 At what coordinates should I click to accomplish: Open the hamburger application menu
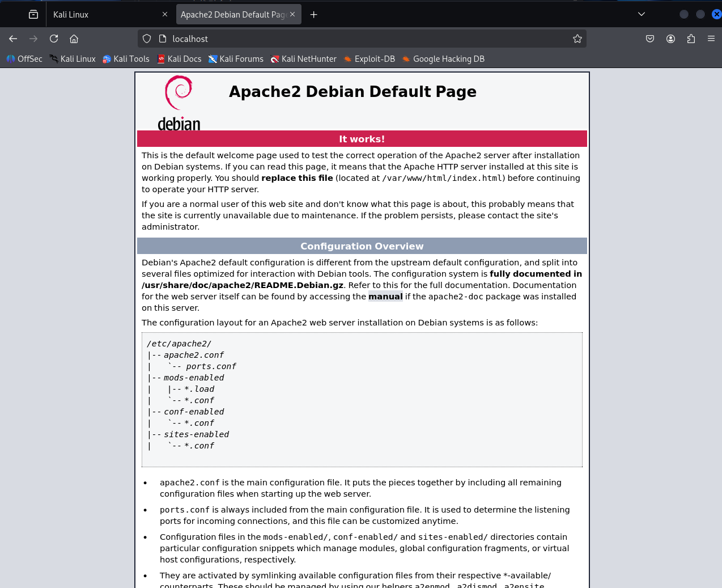[x=711, y=39]
